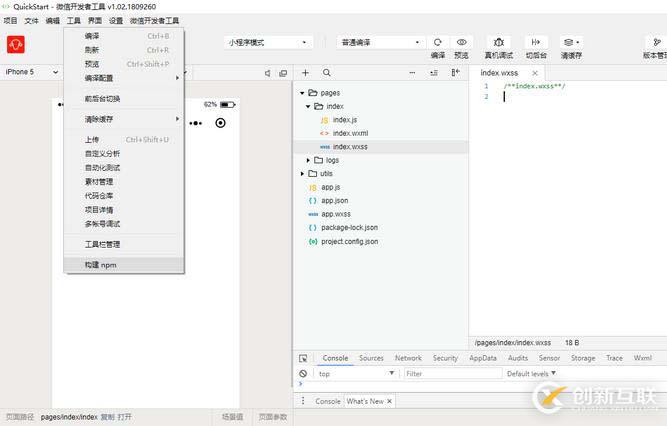Close the index.wxss editor tab
The image size is (667, 426).
pyautogui.click(x=535, y=73)
